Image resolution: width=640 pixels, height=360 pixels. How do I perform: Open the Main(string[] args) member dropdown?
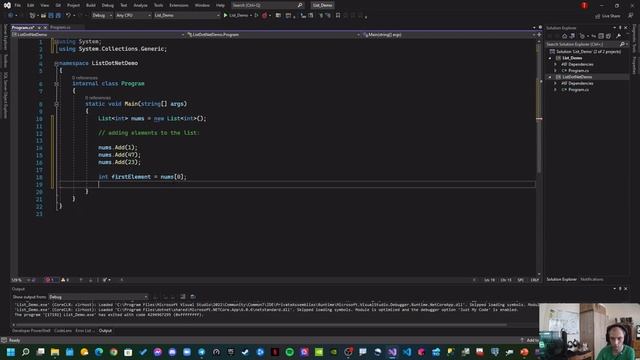[x=449, y=35]
